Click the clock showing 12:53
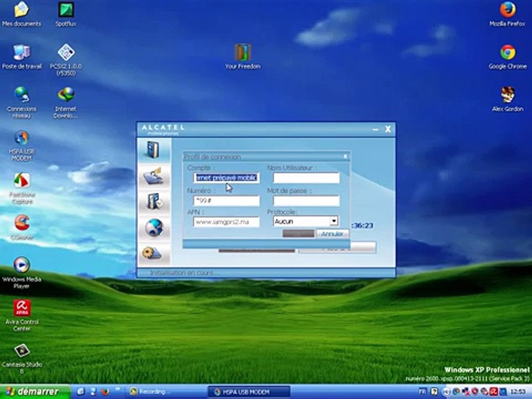Screen dimensions: 532x399 click(518, 392)
